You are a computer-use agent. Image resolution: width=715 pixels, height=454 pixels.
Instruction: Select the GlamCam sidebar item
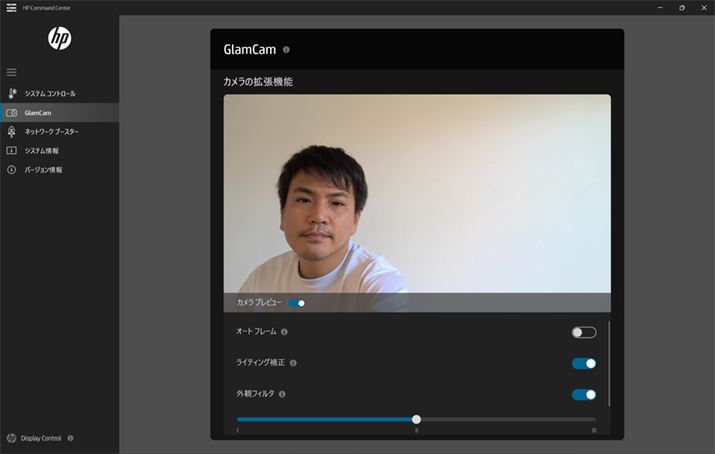38,113
